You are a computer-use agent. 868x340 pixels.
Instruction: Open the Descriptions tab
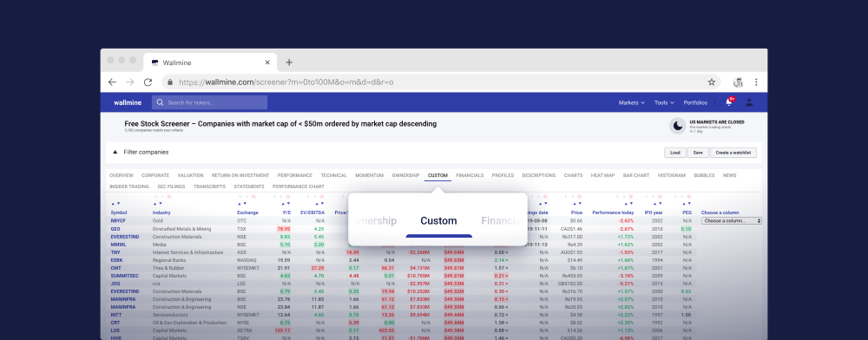[x=539, y=175]
